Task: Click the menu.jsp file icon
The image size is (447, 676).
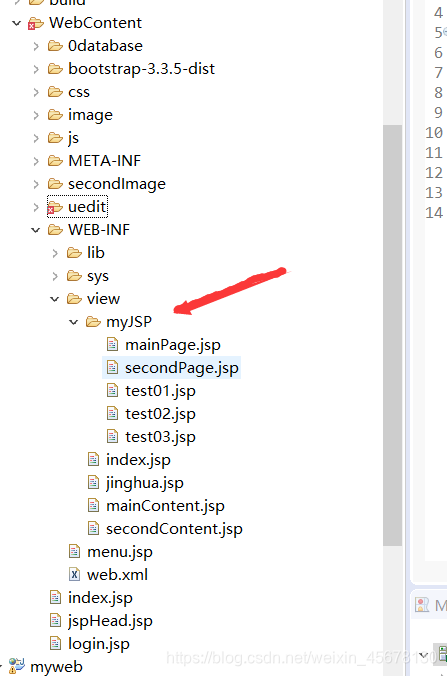Action: (75, 551)
